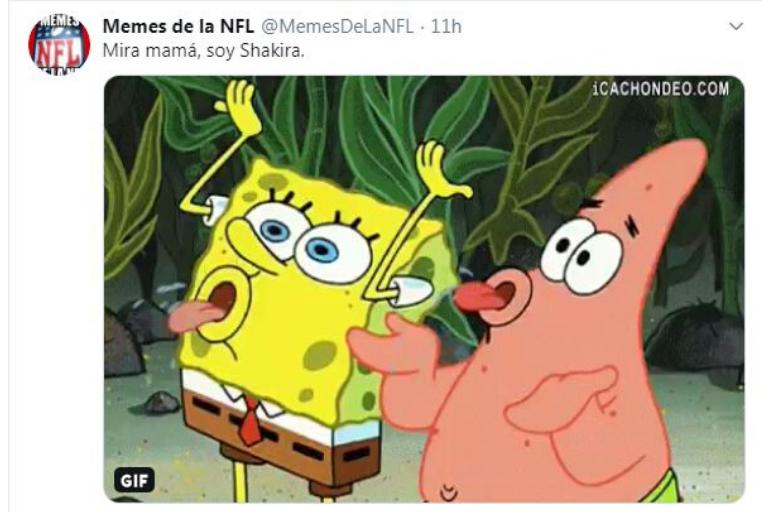Visit the @MemesDeLaNFL handle link
The height and width of the screenshot is (512, 770).
[x=342, y=26]
